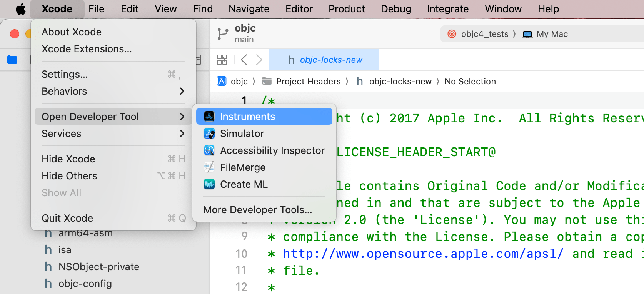Viewport: 644px width, 294px height.
Task: Open the related items grid icon
Action: point(222,60)
